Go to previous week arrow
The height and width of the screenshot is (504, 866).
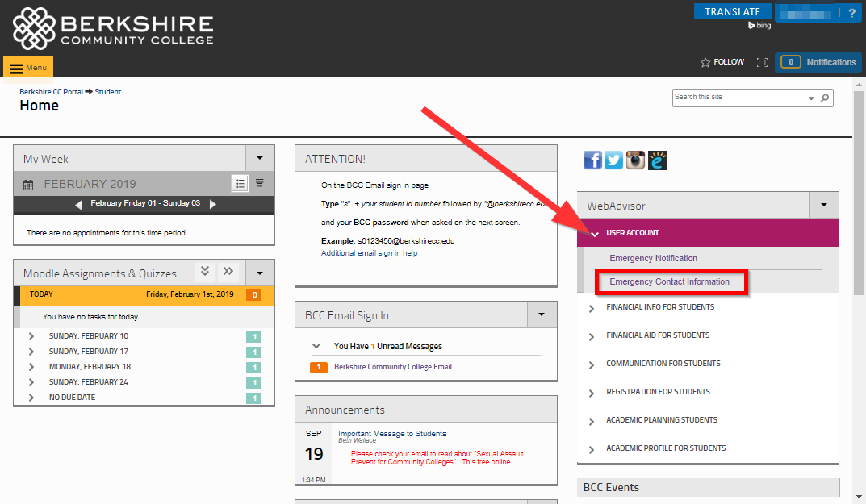point(78,204)
